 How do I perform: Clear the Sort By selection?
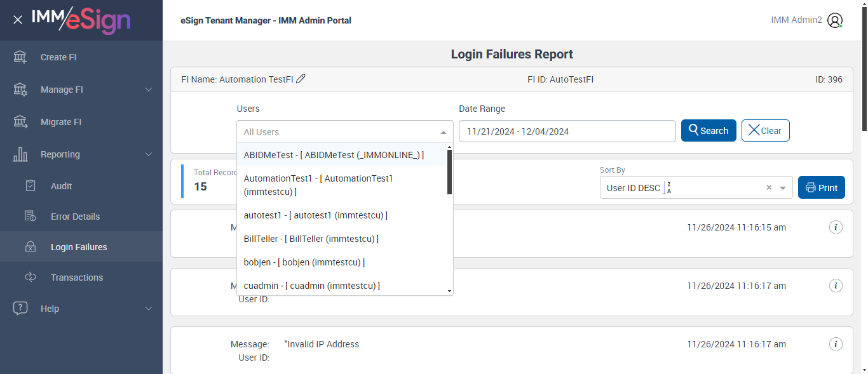(x=769, y=188)
